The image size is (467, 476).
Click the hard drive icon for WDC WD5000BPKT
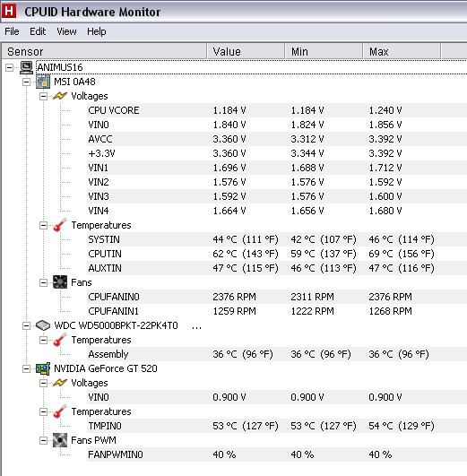coord(43,325)
